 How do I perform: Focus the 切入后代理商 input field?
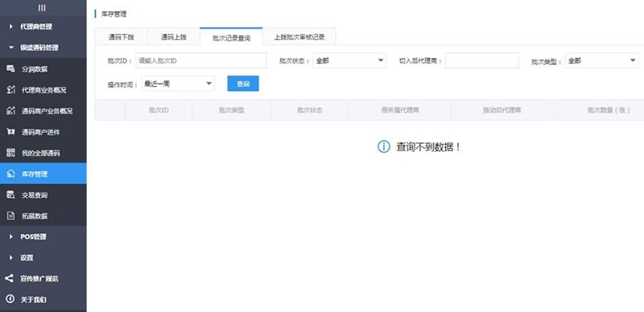click(482, 60)
